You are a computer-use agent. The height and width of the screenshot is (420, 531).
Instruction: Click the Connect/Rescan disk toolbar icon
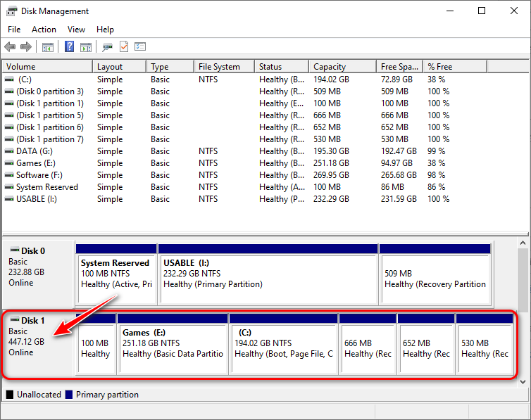107,47
